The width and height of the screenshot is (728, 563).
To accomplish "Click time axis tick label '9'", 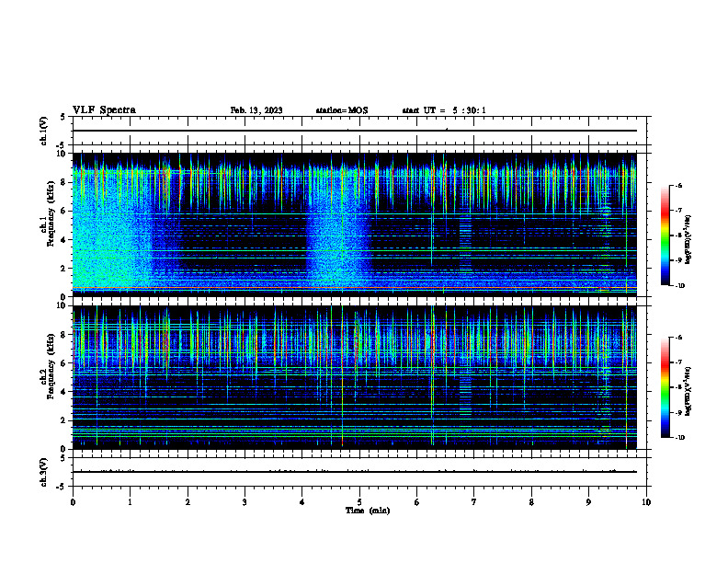I will click(588, 502).
